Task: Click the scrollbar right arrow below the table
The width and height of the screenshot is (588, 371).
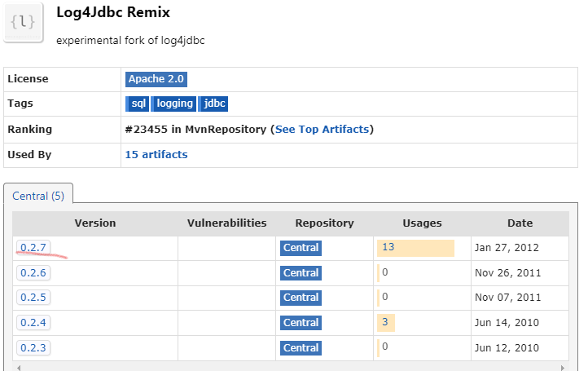Action: point(563,368)
